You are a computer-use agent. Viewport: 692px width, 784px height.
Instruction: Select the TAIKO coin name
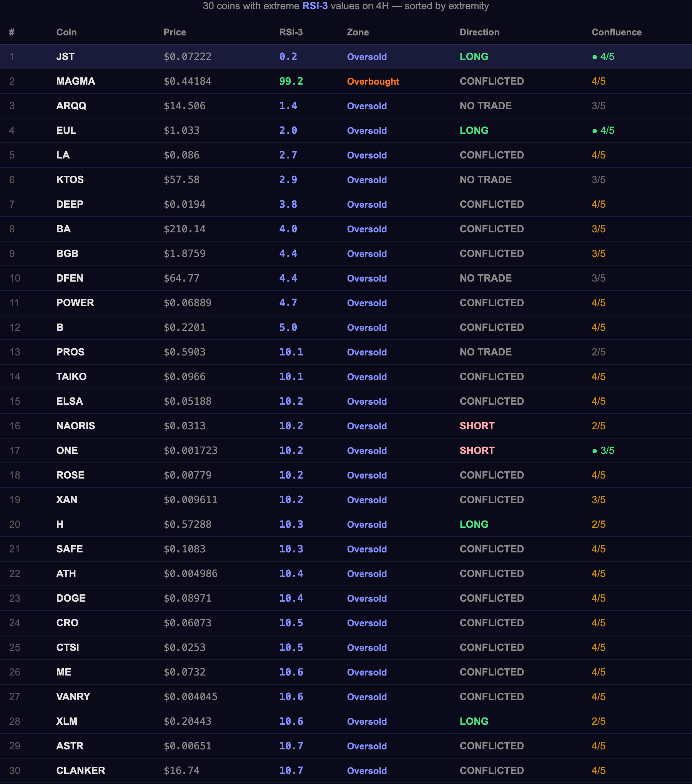pos(72,377)
